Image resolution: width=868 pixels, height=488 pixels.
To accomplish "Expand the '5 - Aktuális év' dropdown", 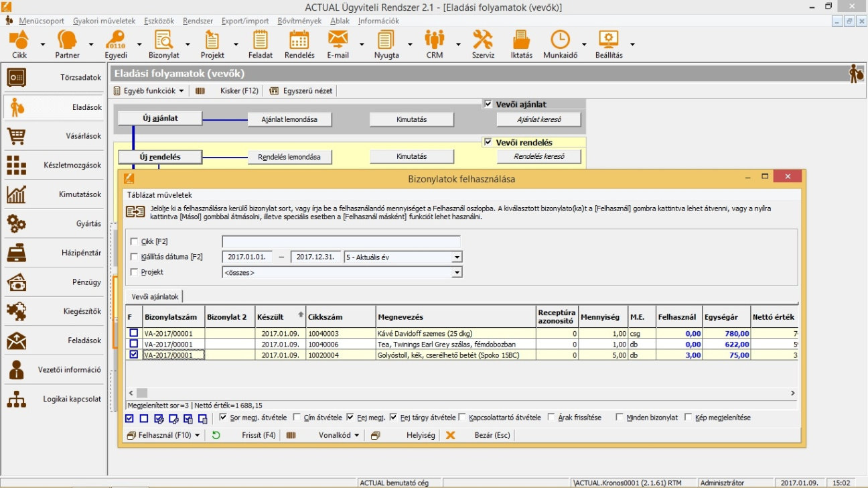I will click(x=456, y=257).
